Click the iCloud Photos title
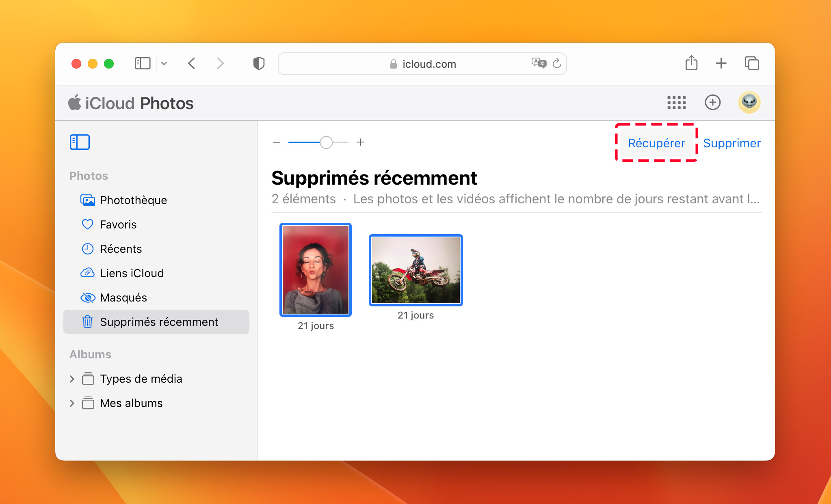 [x=131, y=103]
